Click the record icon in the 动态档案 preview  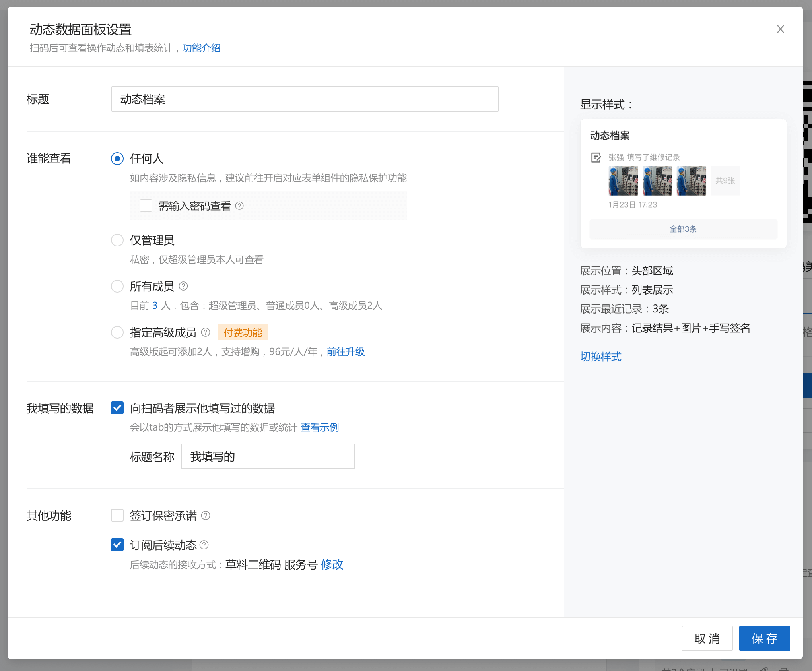(596, 157)
